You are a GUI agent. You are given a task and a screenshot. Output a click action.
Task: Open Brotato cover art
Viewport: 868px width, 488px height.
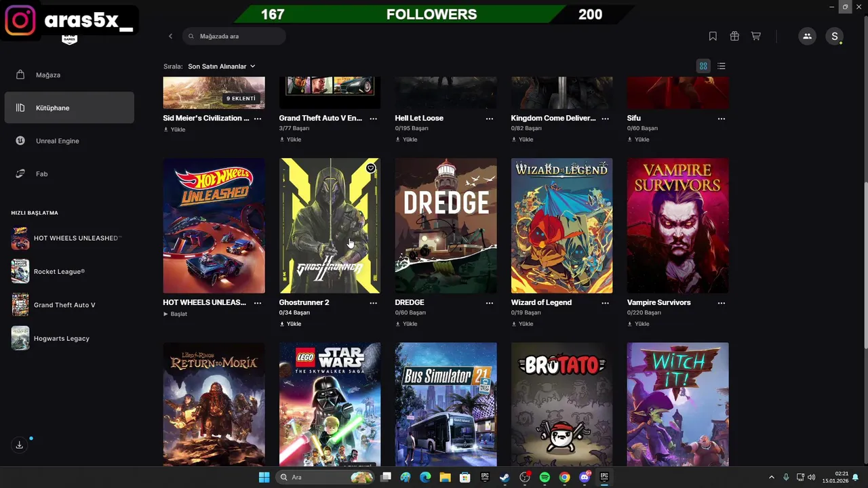[561, 405]
